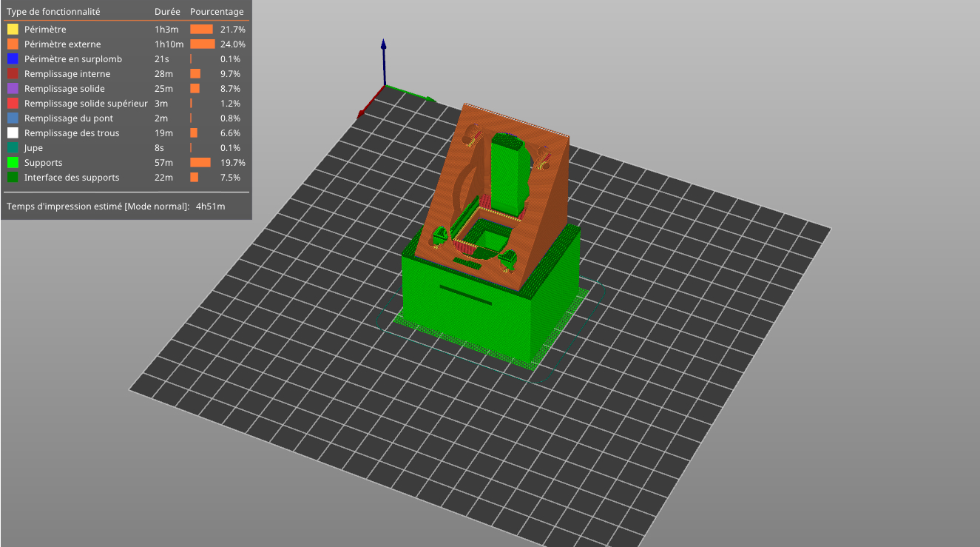Image resolution: width=980 pixels, height=547 pixels.
Task: Click the white Remplissage des trous swatch
Action: [13, 133]
